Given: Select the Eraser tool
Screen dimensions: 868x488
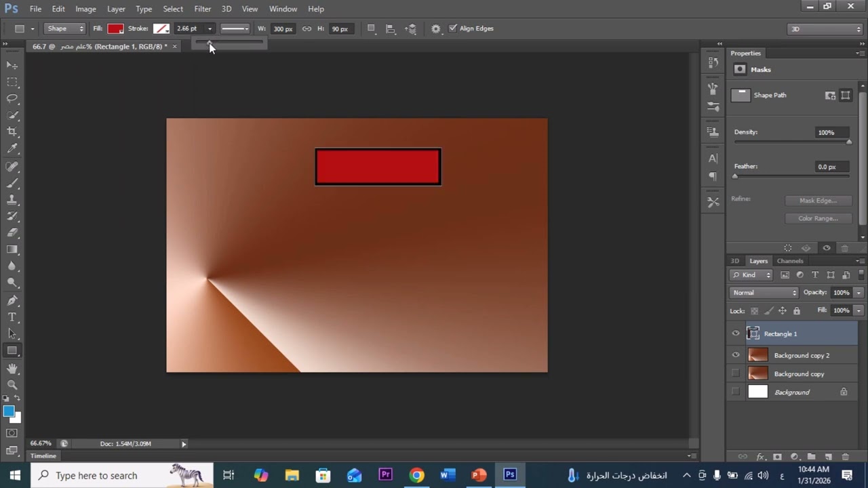Looking at the screenshot, I should [x=12, y=233].
